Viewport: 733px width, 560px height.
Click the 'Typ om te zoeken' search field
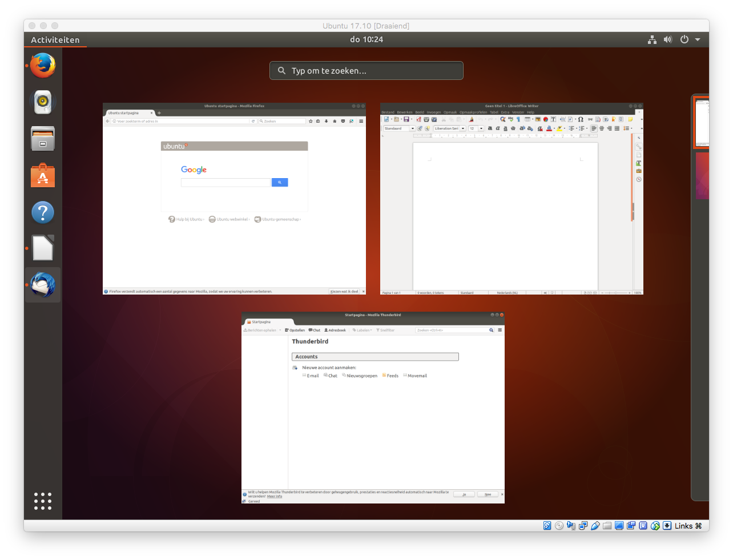click(x=366, y=71)
